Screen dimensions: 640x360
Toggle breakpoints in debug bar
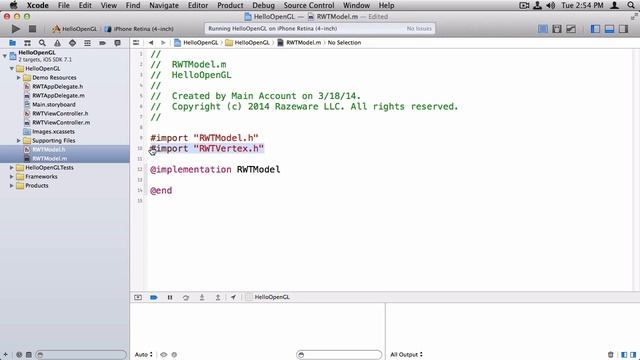[154, 297]
